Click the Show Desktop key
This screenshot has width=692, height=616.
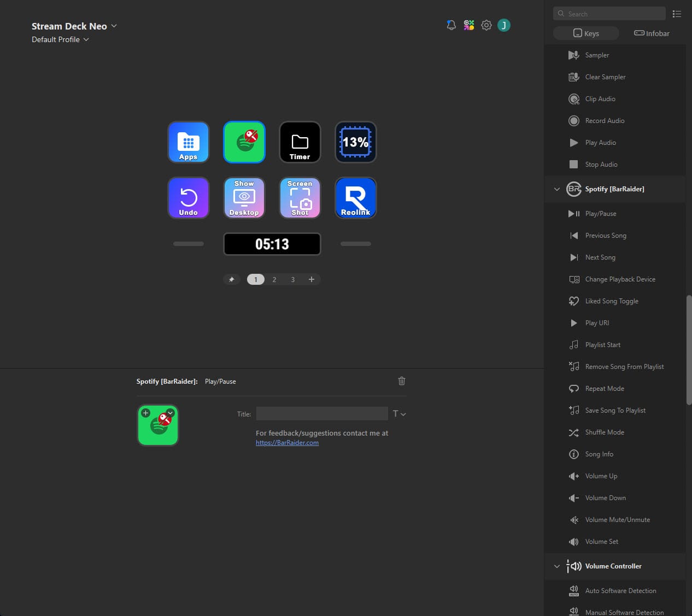pyautogui.click(x=244, y=198)
